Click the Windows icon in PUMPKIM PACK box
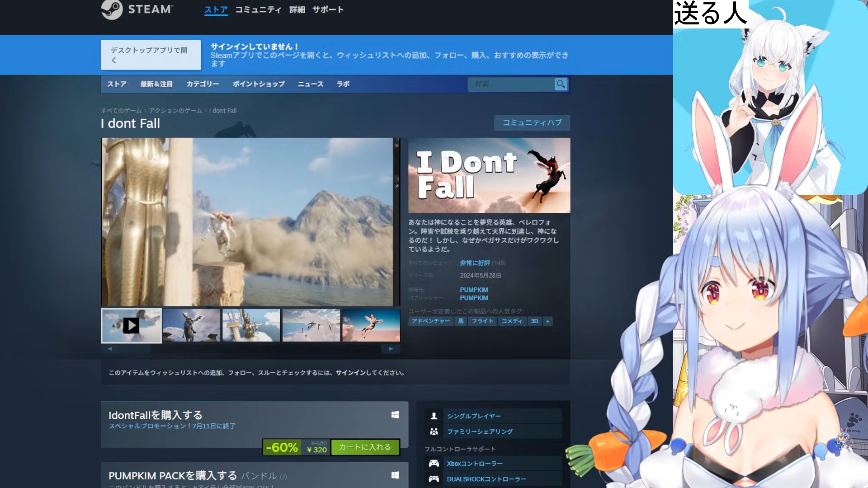The height and width of the screenshot is (488, 868). click(x=395, y=475)
